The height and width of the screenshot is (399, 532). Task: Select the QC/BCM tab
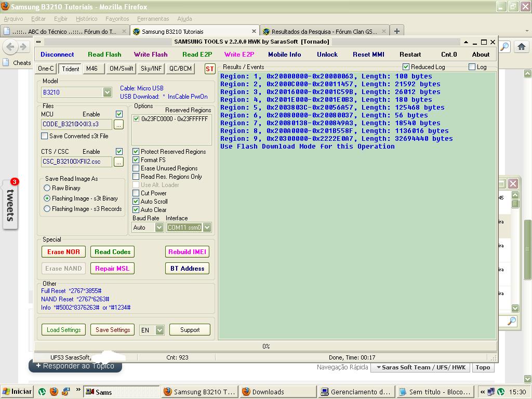(180, 69)
